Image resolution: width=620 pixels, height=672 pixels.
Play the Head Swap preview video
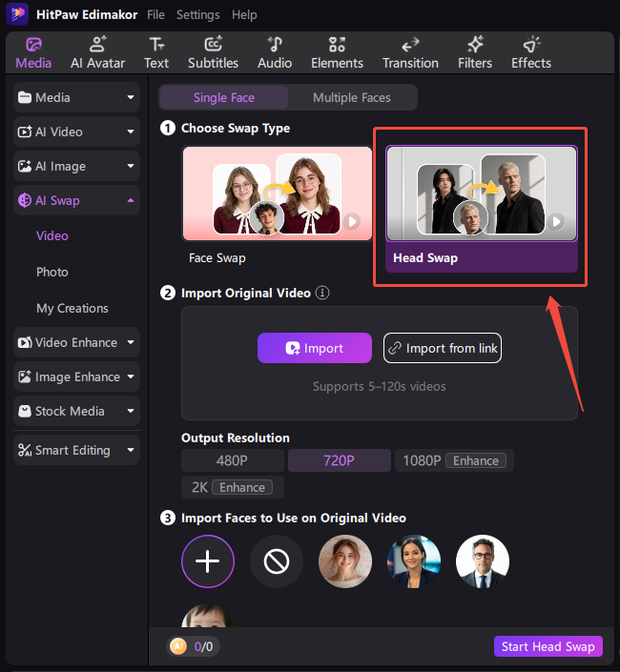pos(556,221)
